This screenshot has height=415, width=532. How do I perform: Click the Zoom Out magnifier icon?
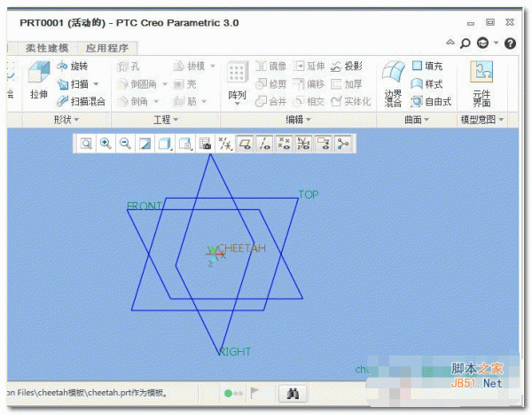125,144
